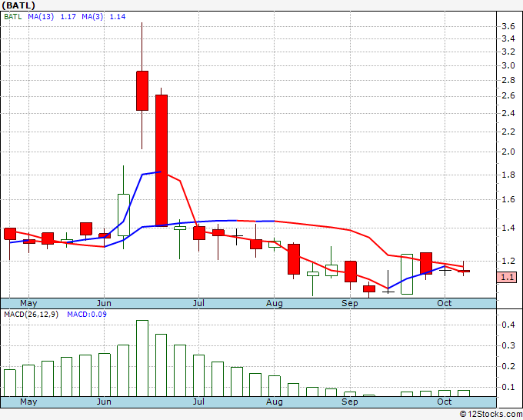Click the longest red candlestick in June

tap(162, 160)
